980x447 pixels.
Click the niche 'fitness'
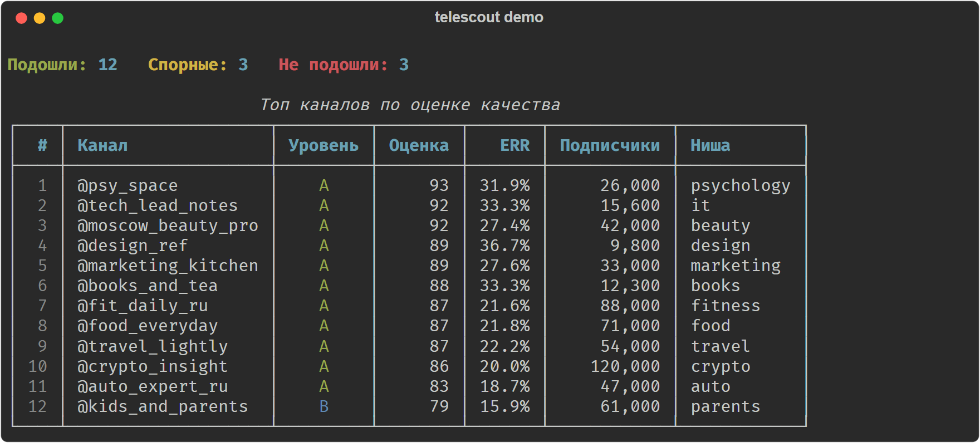(x=726, y=306)
